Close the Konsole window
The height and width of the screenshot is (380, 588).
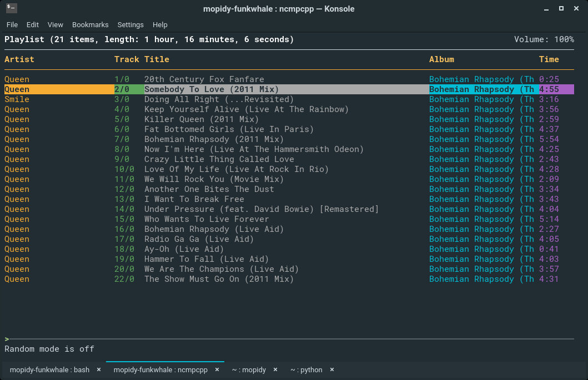[576, 8]
